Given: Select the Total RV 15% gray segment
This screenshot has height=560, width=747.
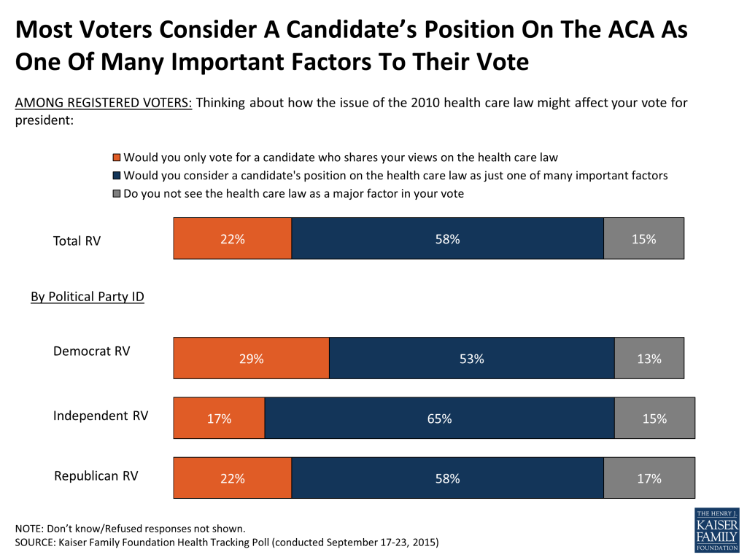Looking at the screenshot, I should [643, 238].
